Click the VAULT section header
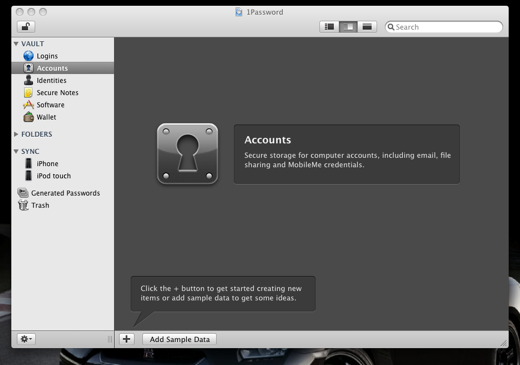520x365 pixels. click(x=33, y=44)
